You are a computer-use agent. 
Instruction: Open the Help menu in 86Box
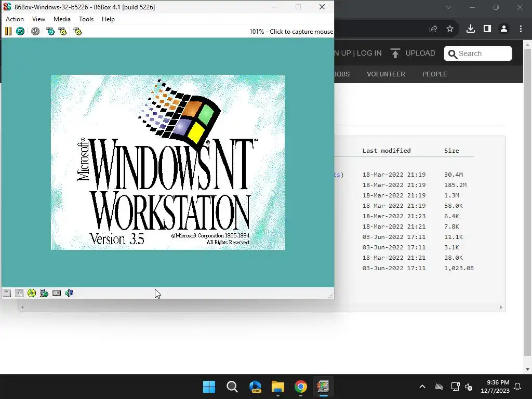pos(108,19)
